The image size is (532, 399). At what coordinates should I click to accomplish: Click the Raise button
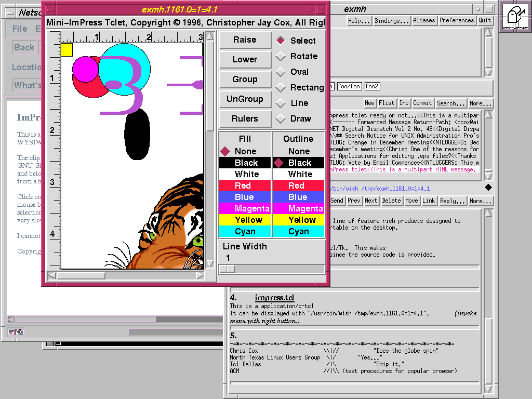(x=245, y=40)
